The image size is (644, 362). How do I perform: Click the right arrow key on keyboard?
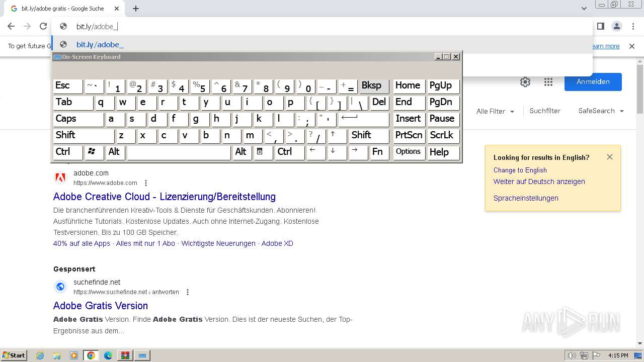358,152
